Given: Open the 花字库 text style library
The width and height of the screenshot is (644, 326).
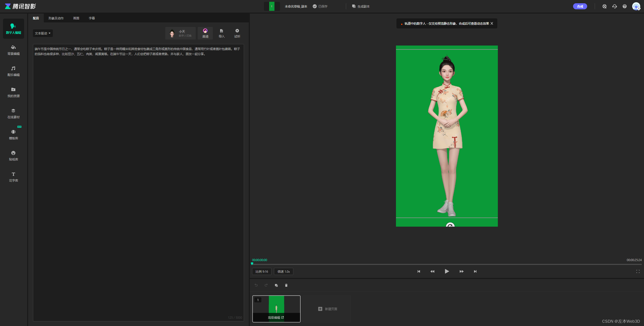Looking at the screenshot, I should click(13, 177).
